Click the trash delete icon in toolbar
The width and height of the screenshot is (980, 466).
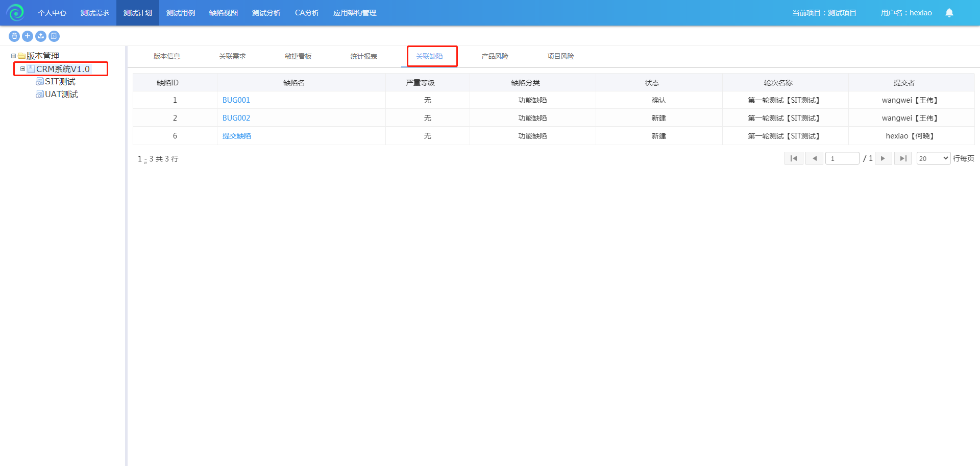pos(14,36)
